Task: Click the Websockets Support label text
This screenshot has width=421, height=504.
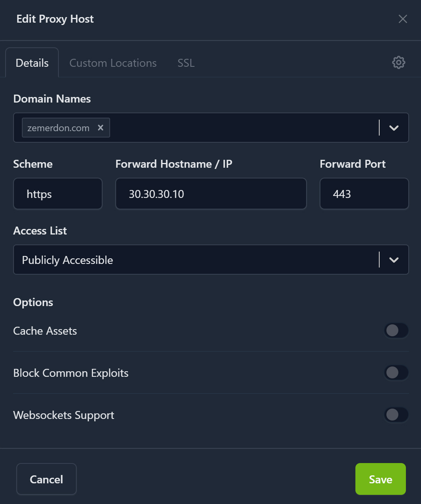Action: [x=64, y=415]
